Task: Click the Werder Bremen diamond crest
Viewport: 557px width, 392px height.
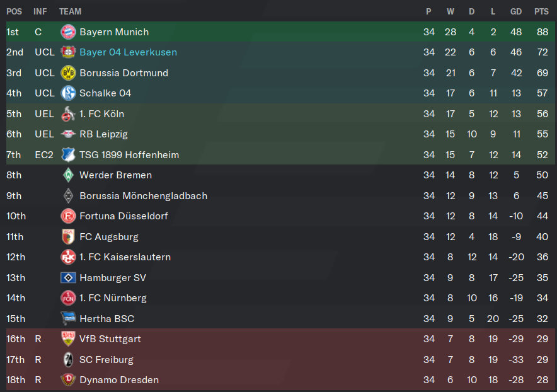Action: (x=68, y=175)
